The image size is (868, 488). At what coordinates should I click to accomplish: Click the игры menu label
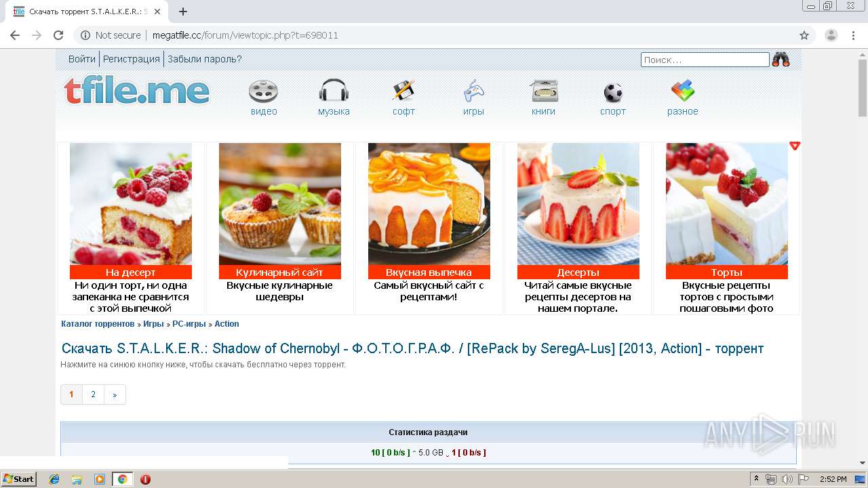[x=473, y=111]
